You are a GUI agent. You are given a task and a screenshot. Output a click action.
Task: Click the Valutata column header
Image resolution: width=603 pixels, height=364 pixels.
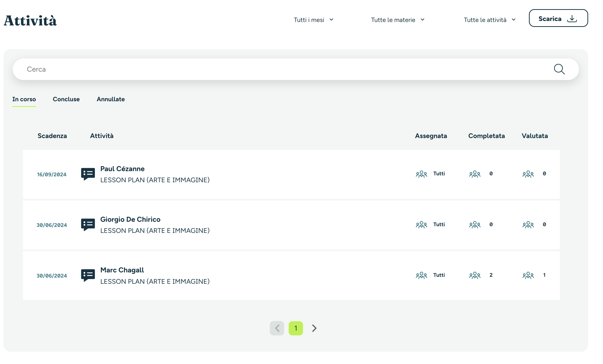[535, 136]
